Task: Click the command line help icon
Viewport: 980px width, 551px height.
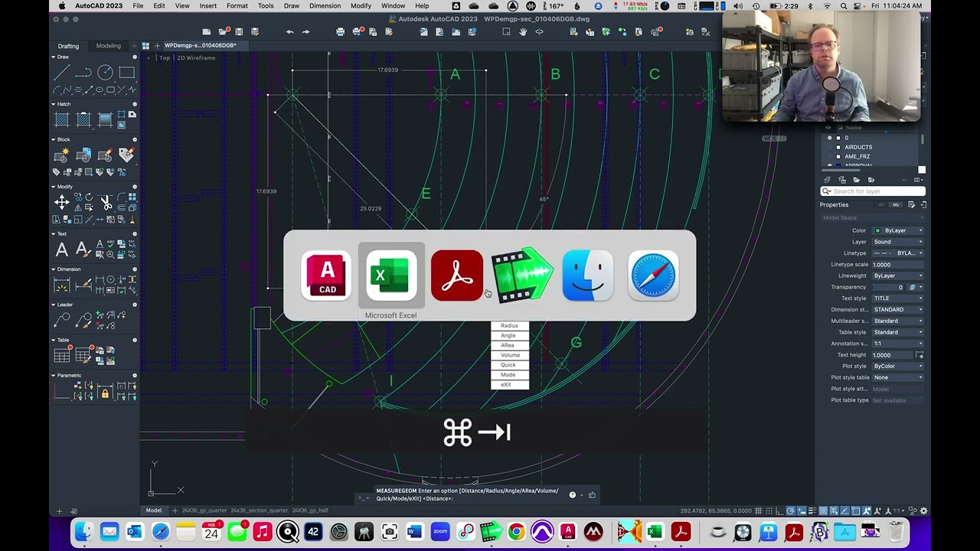Action: pos(572,495)
